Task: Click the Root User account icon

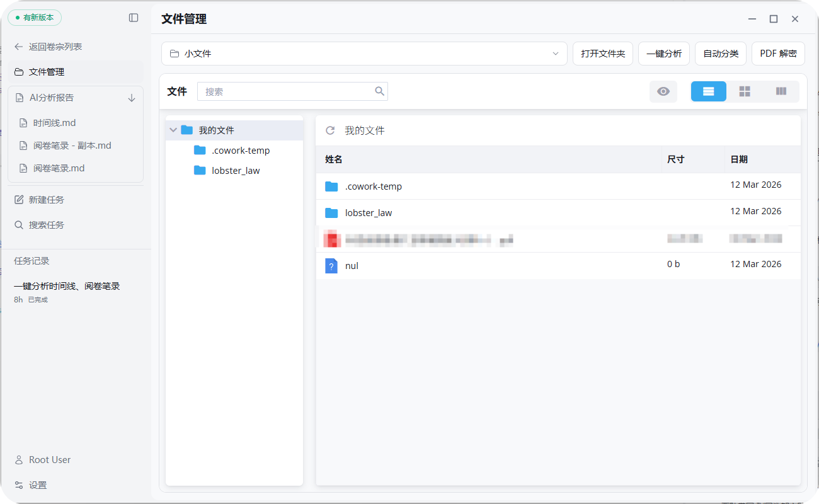Action: click(x=19, y=459)
